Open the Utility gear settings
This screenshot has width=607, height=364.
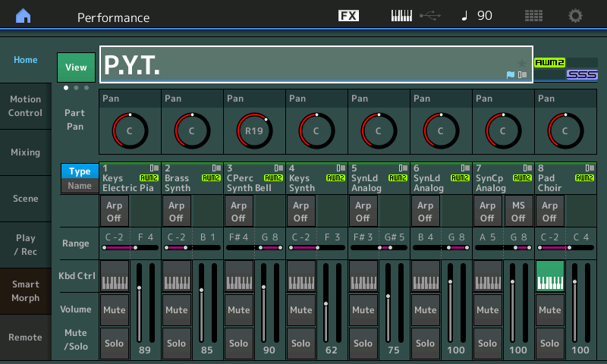[x=576, y=16]
